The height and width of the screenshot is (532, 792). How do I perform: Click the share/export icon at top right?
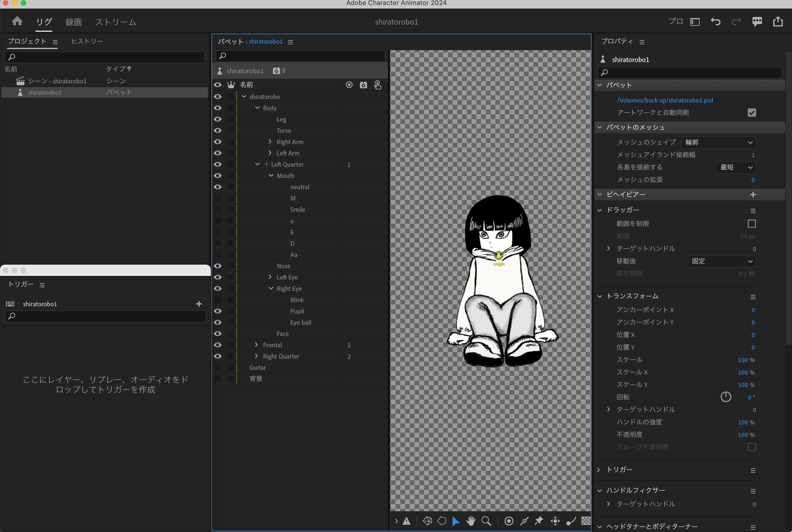(x=778, y=22)
